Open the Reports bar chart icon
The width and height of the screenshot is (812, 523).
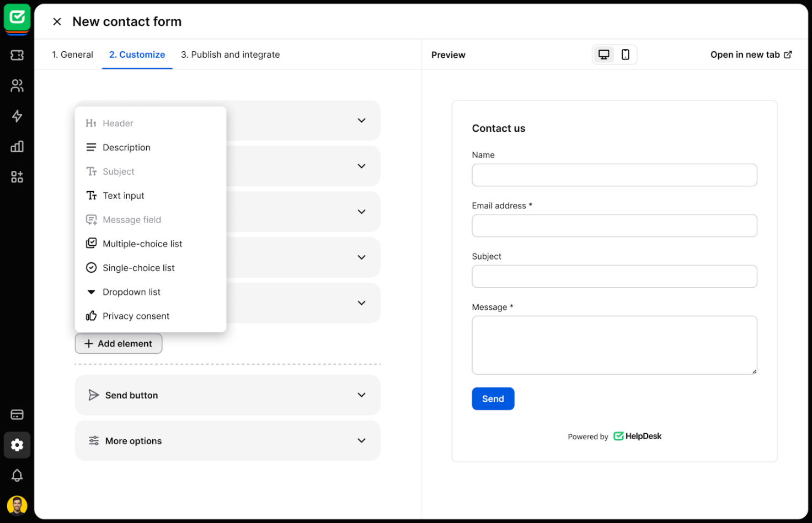click(x=17, y=147)
